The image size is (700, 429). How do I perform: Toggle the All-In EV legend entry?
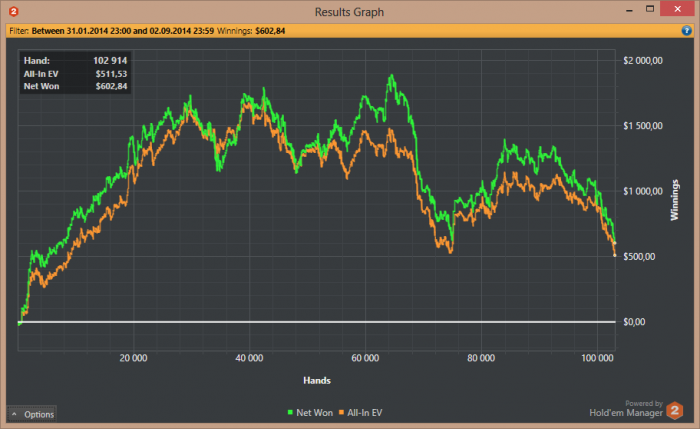pos(360,413)
